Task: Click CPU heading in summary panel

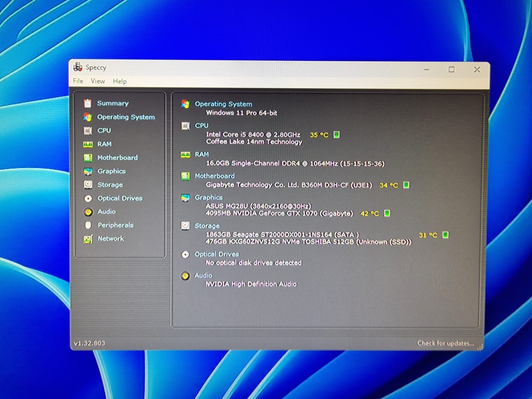Action: tap(202, 126)
